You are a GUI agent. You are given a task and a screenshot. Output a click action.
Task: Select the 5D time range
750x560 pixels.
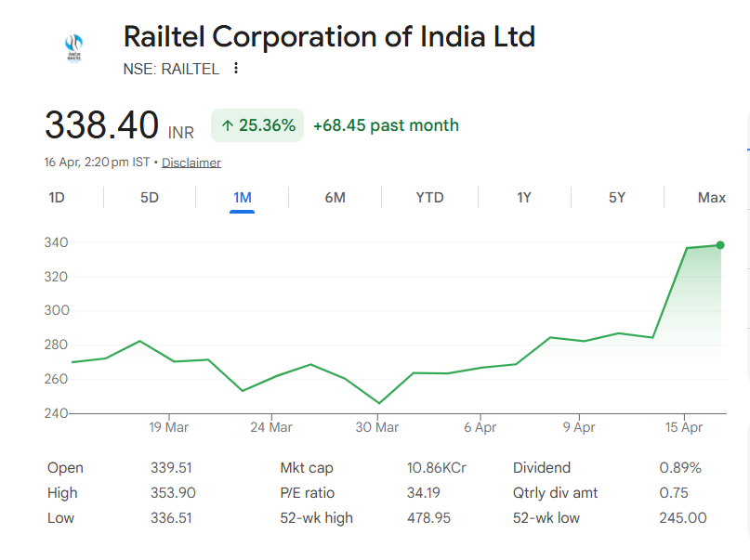click(149, 197)
